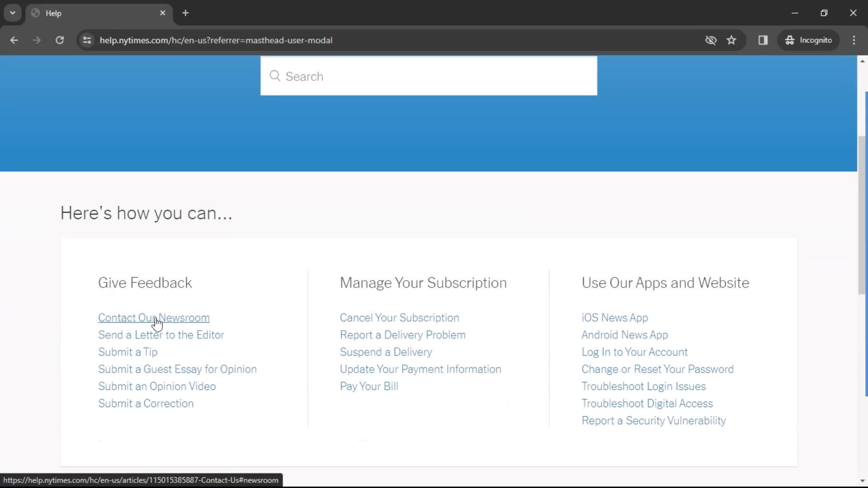This screenshot has height=488, width=868.
Task: Click the search magnifier icon
Action: click(x=274, y=76)
